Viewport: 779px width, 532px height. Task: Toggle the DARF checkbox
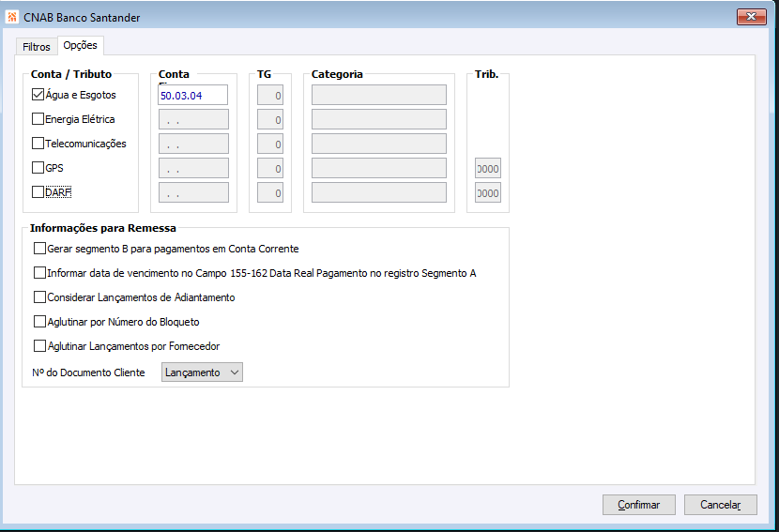38,191
